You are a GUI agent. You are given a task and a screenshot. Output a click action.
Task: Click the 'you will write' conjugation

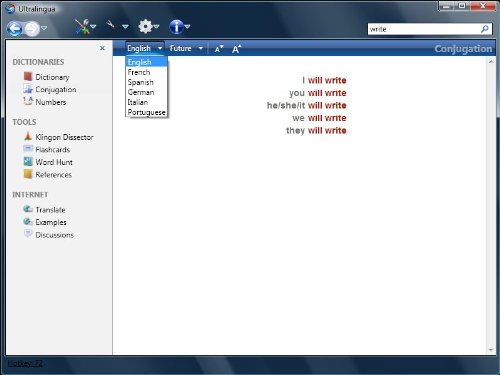[318, 93]
